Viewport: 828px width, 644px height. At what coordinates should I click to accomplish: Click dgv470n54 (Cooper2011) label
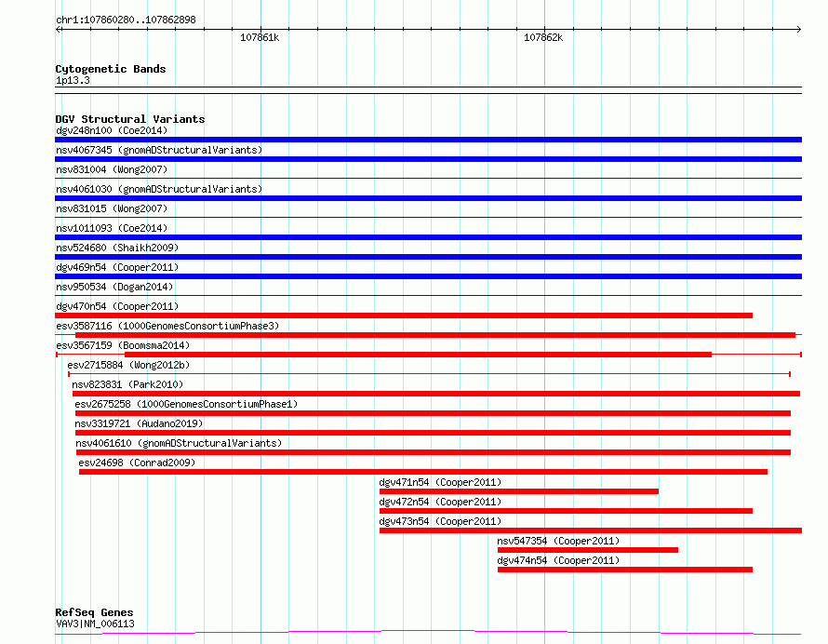117,306
